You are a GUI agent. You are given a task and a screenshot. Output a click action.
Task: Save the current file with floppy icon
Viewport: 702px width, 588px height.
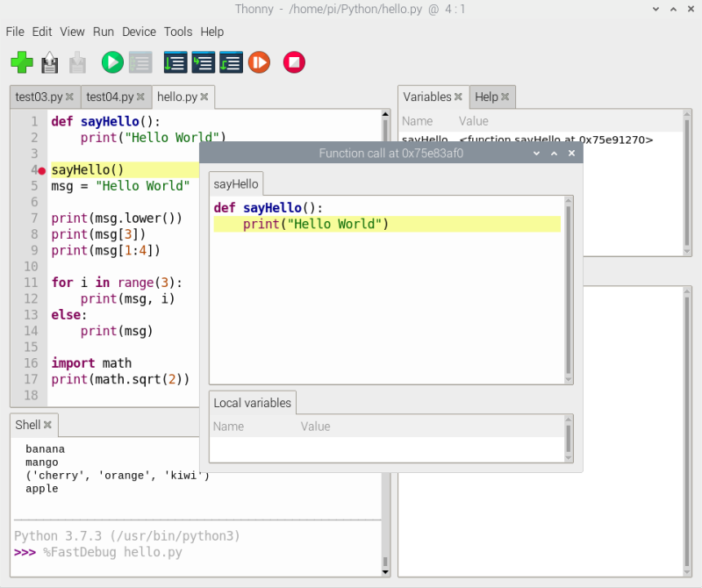(49, 62)
